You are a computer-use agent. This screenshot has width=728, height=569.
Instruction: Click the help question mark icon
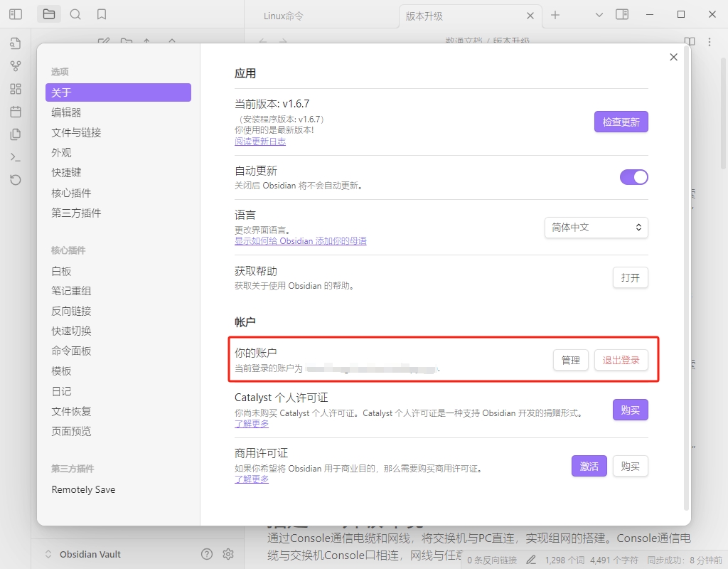pos(207,554)
